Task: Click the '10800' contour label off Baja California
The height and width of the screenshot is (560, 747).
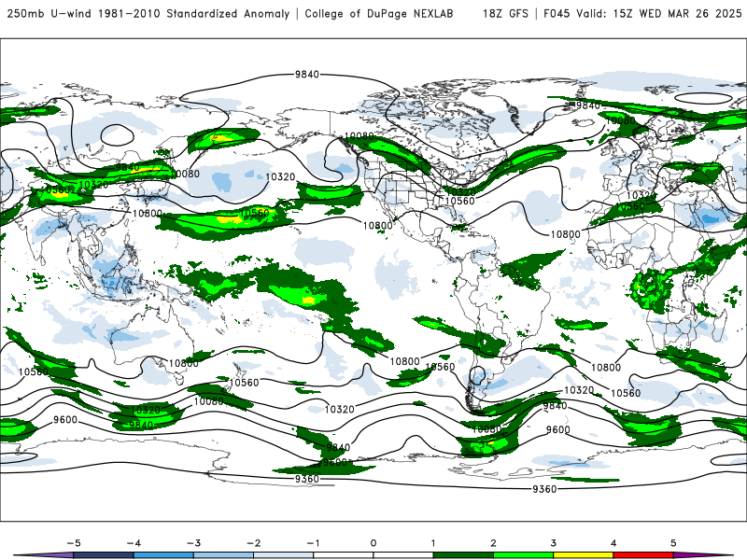Action: 378,225
